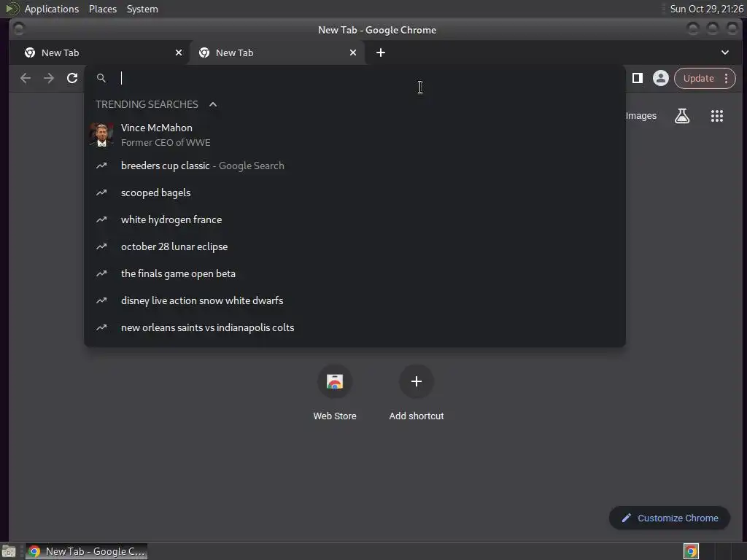
Task: Select the breeders cup classic suggestion
Action: point(355,166)
